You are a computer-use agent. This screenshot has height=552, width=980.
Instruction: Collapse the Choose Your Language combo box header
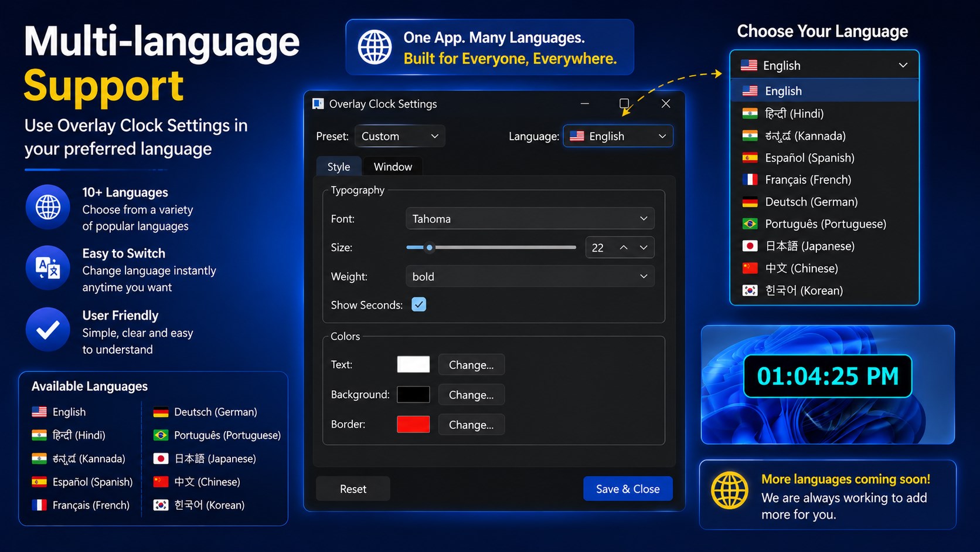coord(824,65)
